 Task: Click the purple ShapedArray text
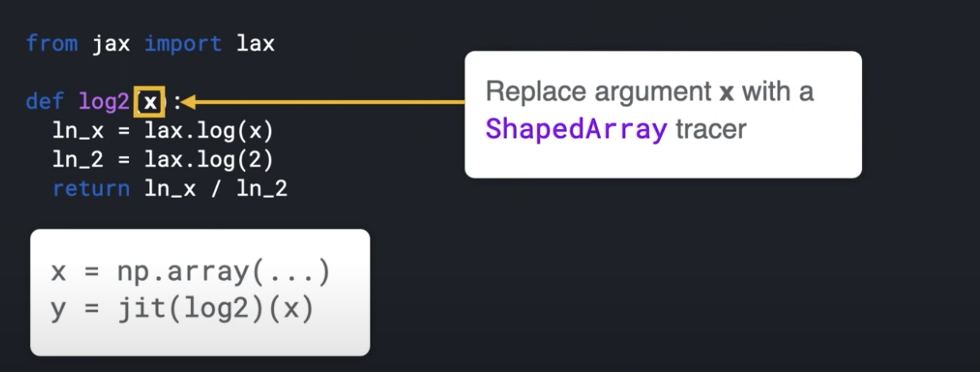[576, 129]
